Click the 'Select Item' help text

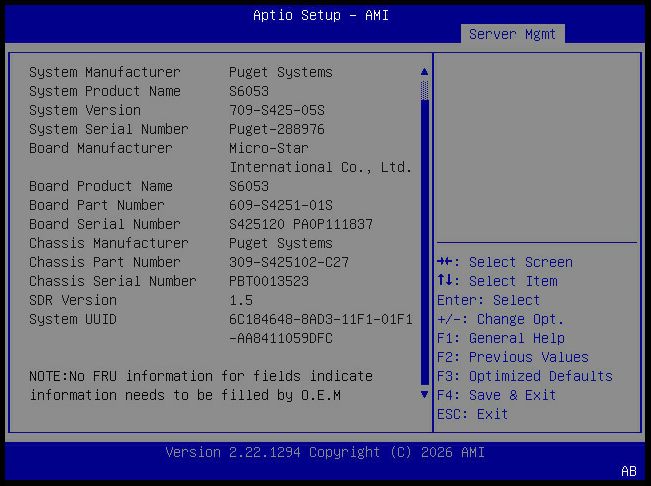click(x=513, y=281)
